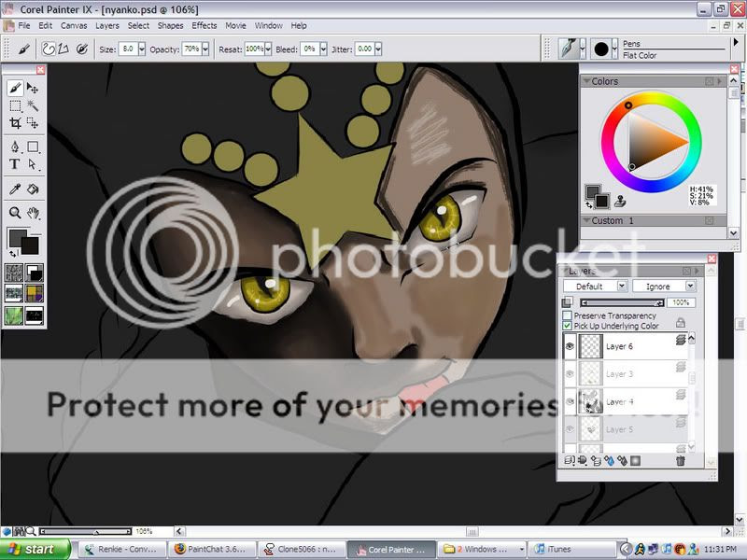747x560 pixels.
Task: Open the Weave selector in toolbox
Action: 34,294
